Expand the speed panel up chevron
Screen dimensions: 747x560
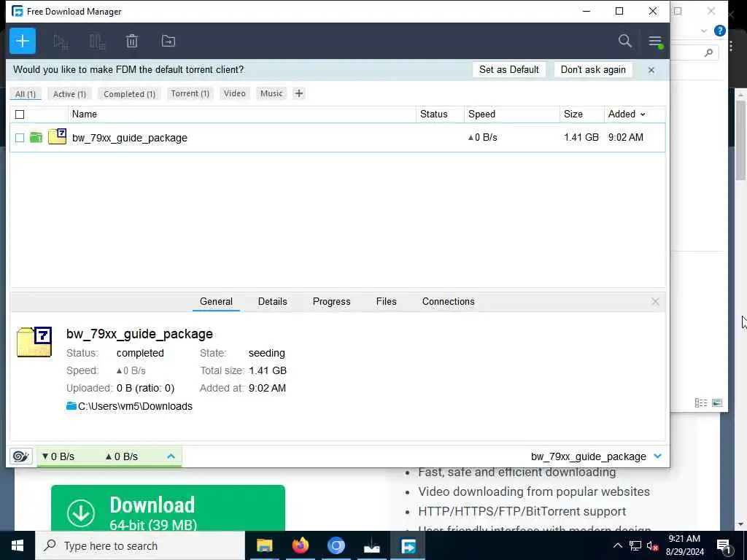171,456
